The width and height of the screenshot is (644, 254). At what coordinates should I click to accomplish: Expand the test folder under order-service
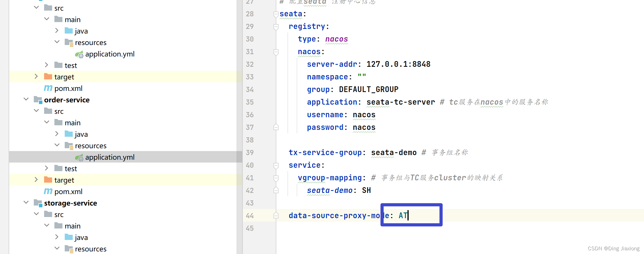point(46,168)
